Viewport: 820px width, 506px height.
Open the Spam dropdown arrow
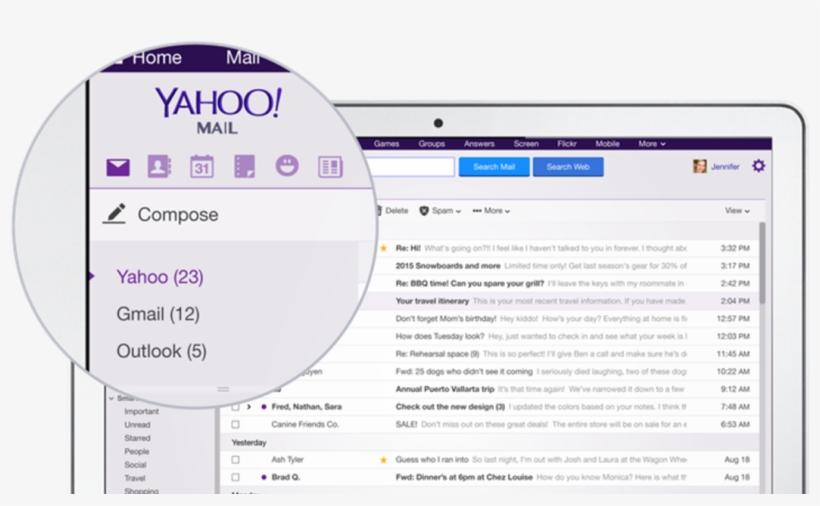click(x=459, y=211)
